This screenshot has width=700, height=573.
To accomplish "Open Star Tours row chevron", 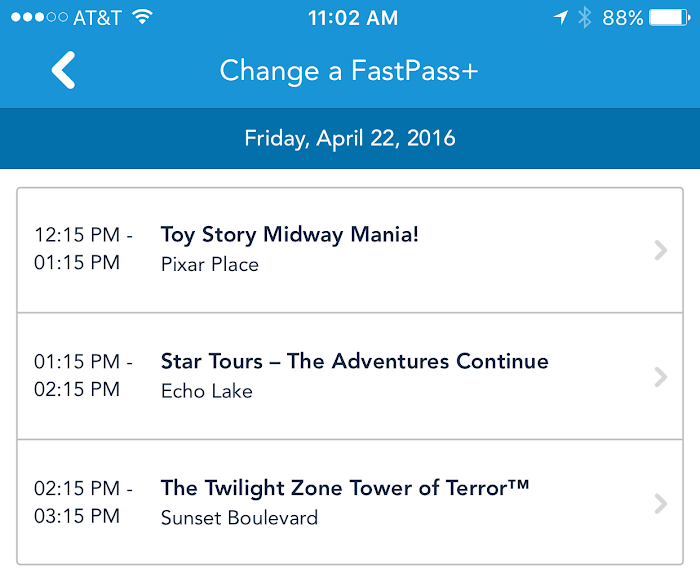I will (x=659, y=376).
